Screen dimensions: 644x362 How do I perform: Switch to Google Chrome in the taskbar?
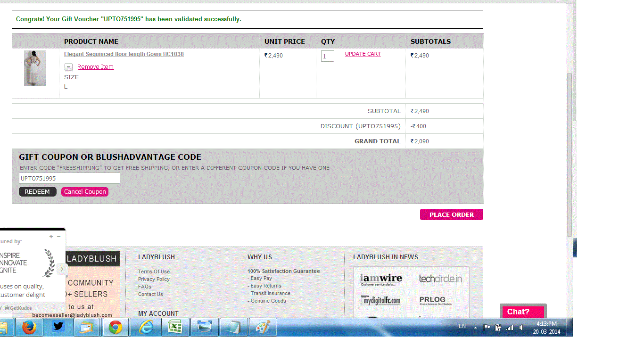pyautogui.click(x=116, y=327)
